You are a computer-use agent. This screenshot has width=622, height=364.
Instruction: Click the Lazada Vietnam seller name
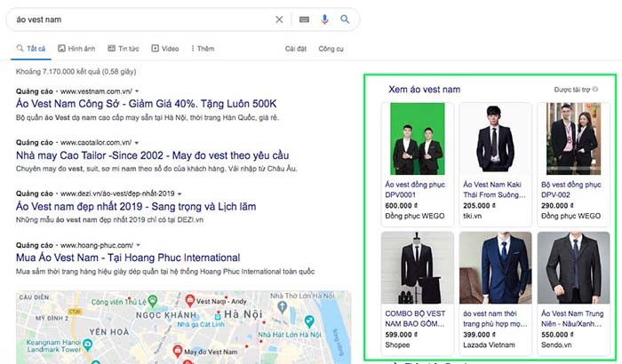click(x=489, y=345)
